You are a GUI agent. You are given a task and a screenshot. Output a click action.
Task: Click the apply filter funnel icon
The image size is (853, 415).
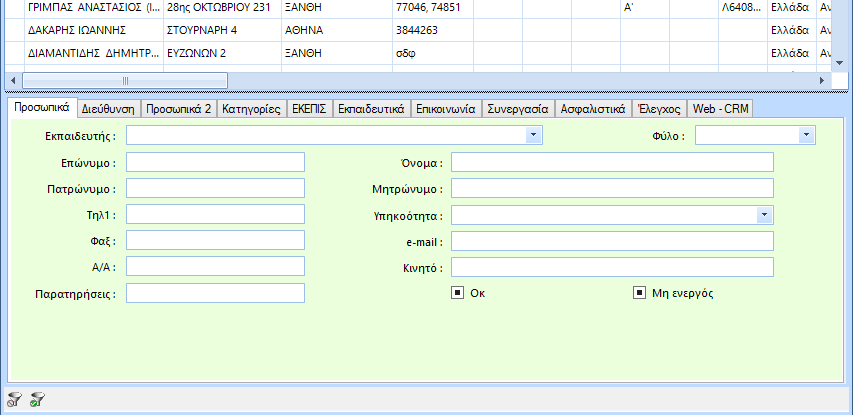pyautogui.click(x=37, y=400)
